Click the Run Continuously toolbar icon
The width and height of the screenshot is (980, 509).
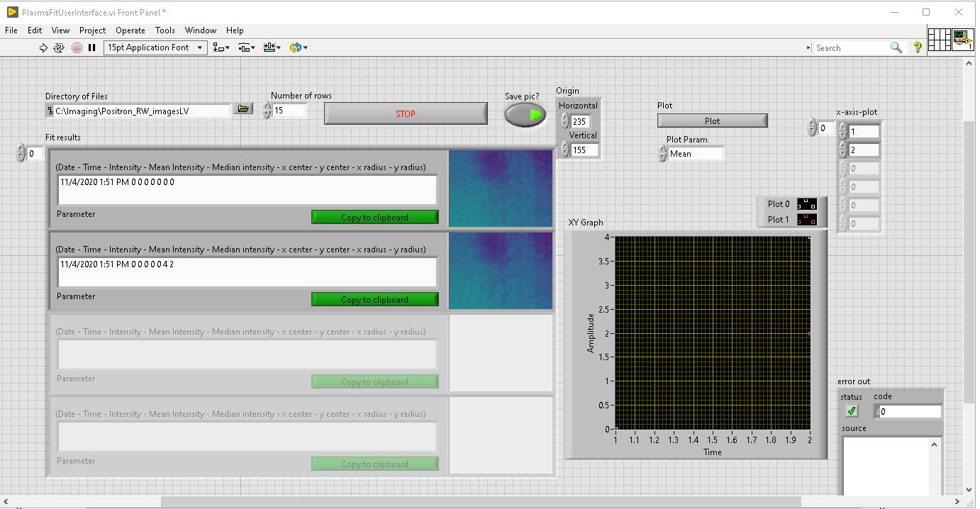pyautogui.click(x=59, y=47)
